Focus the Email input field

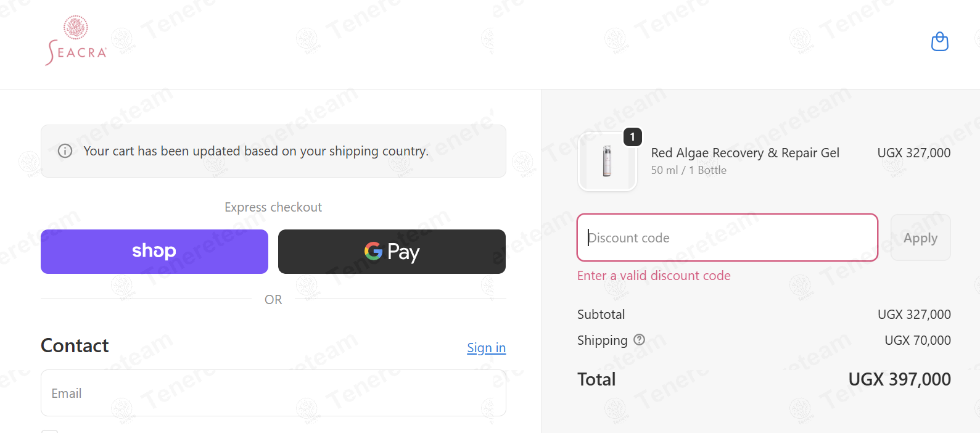pos(273,393)
